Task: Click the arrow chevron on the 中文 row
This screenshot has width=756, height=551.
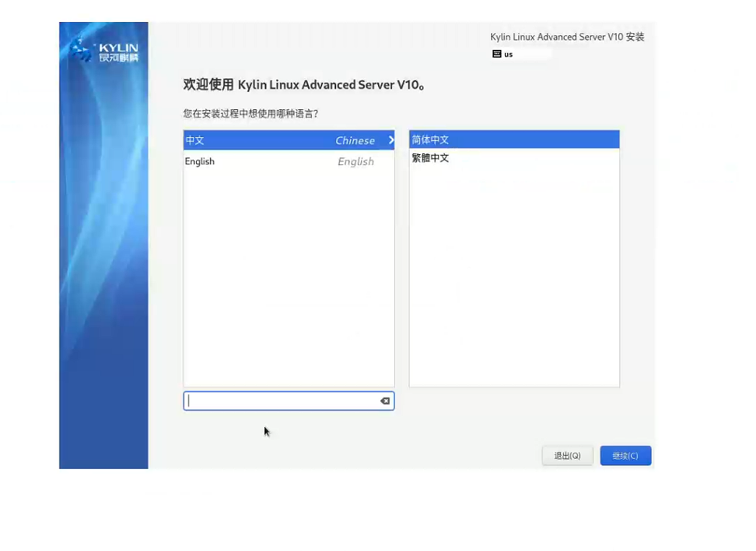Action: pyautogui.click(x=391, y=140)
